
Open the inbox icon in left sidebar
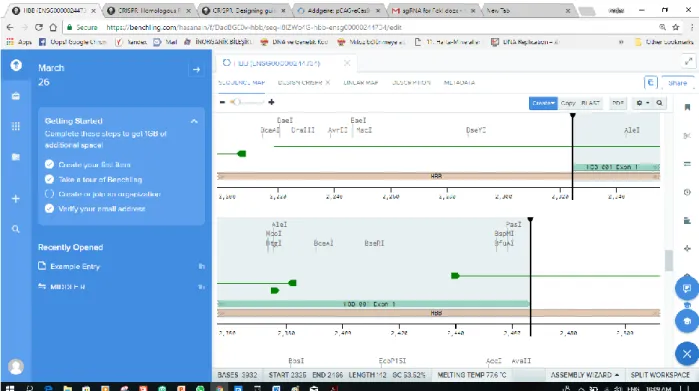point(16,96)
